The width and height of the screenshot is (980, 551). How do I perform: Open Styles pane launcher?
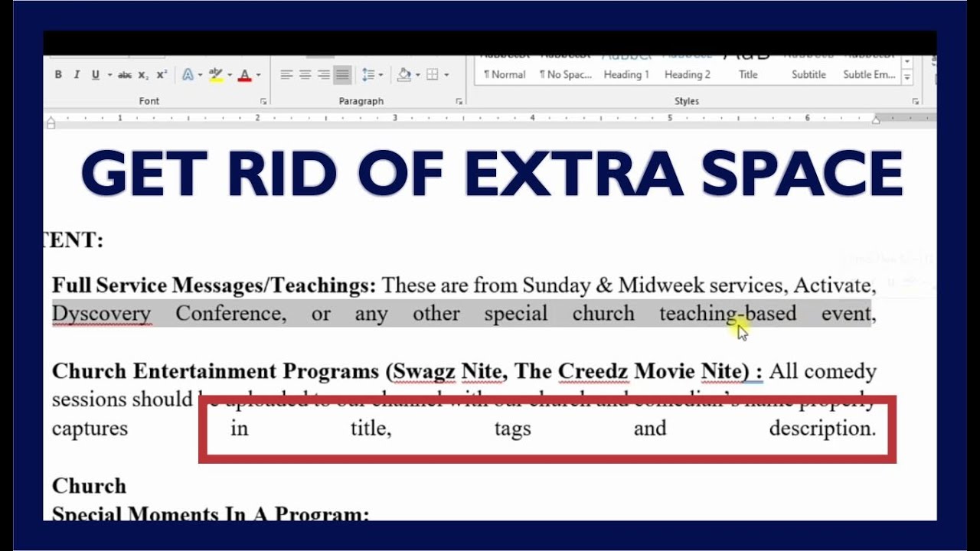(x=915, y=101)
